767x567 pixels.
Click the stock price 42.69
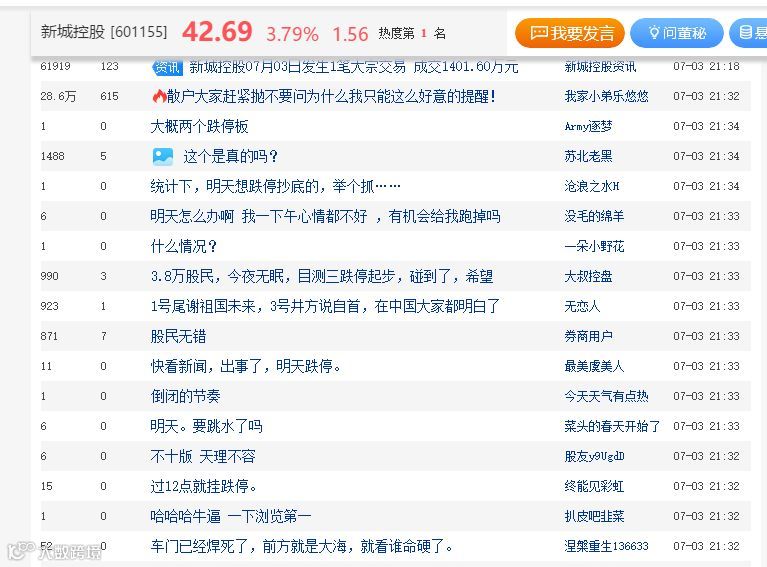(217, 32)
